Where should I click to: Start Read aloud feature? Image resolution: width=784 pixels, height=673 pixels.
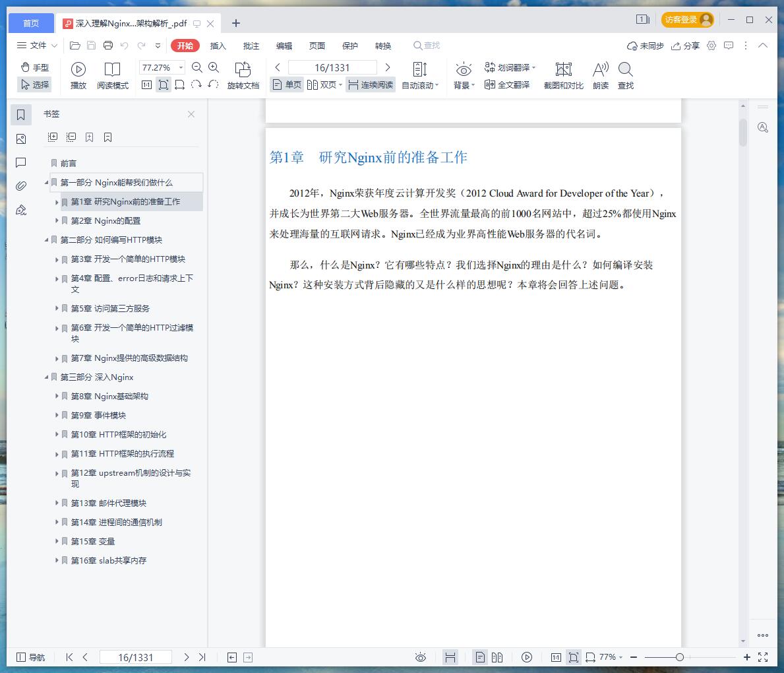[601, 76]
